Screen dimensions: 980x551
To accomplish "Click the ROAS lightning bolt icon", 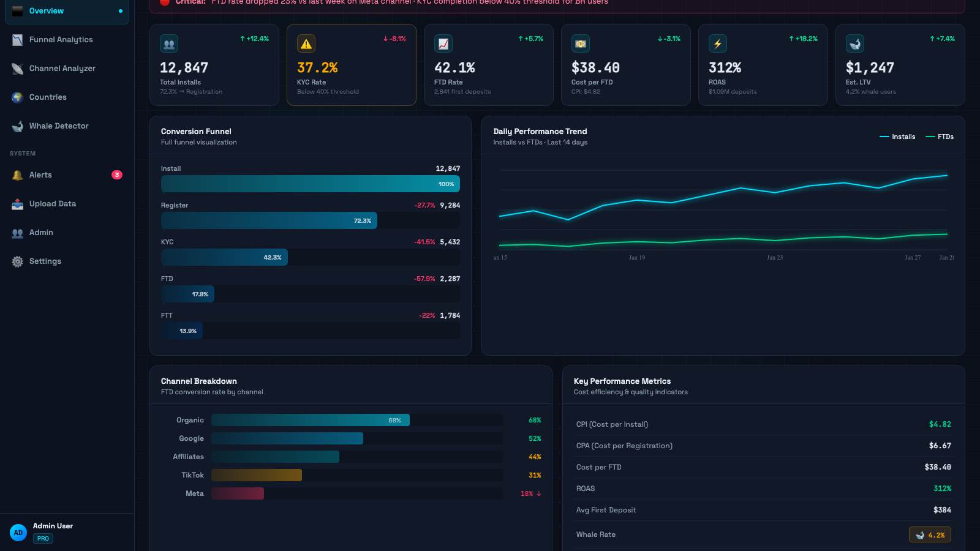I will coord(717,43).
